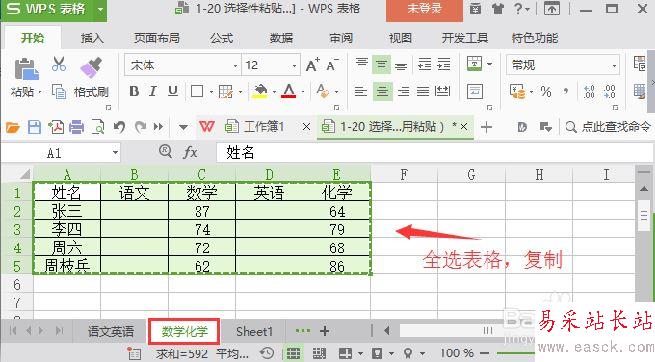Click the Cut scissors icon
The image size is (655, 362).
coord(59,64)
